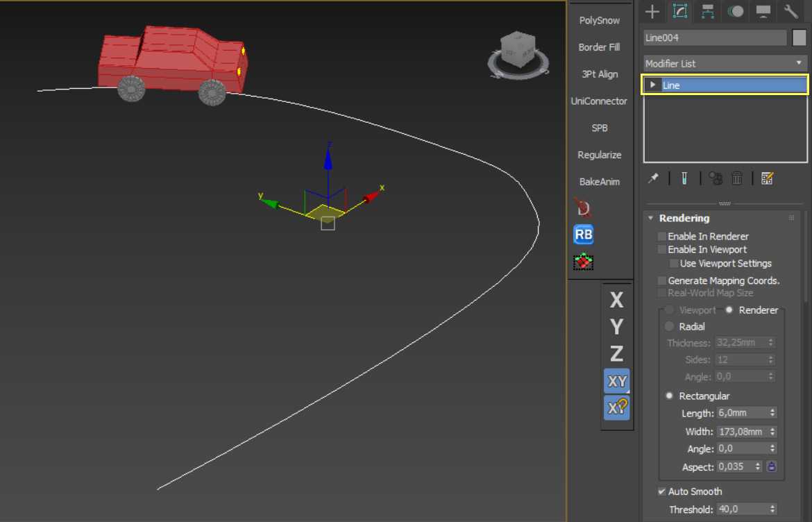The width and height of the screenshot is (812, 522).
Task: Expand the Line entry in modifier stack
Action: 652,85
